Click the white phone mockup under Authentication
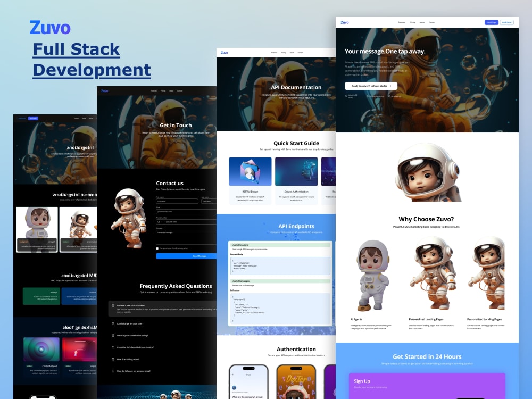Viewport: 532px width, 399px height. click(x=248, y=381)
